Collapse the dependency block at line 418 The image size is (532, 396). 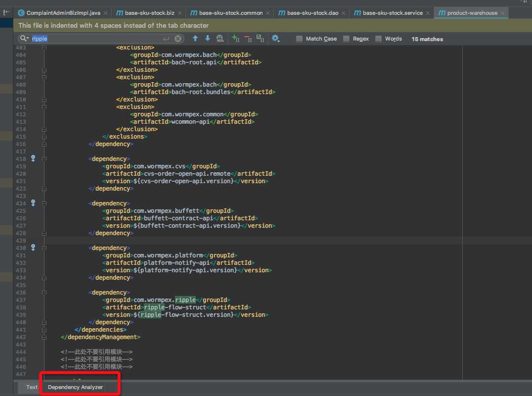(x=44, y=158)
